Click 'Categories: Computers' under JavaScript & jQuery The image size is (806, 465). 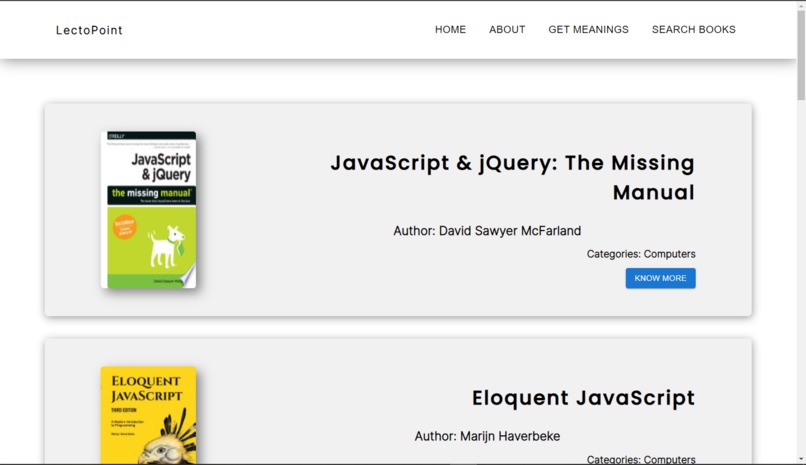(641, 254)
